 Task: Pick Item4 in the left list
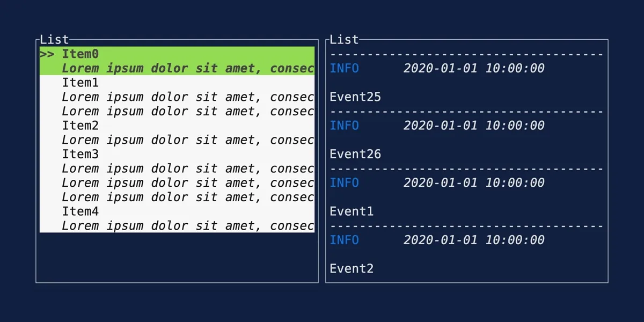pos(80,211)
